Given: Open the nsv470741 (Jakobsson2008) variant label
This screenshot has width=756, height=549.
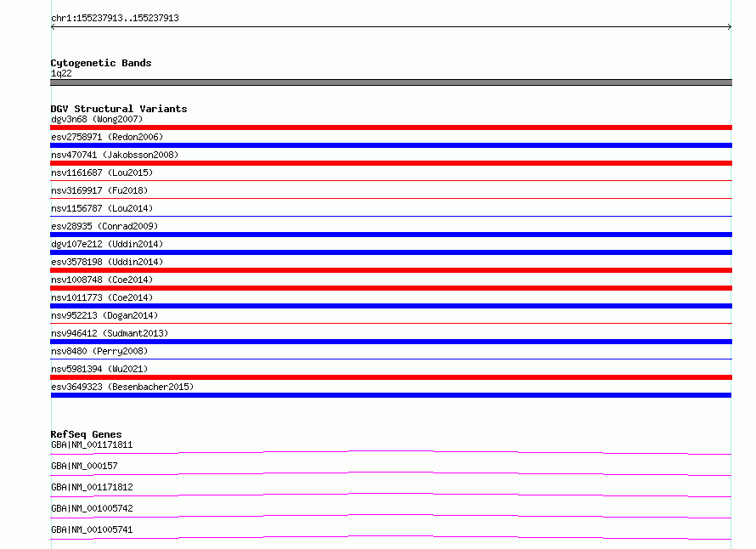Looking at the screenshot, I should 115,155.
